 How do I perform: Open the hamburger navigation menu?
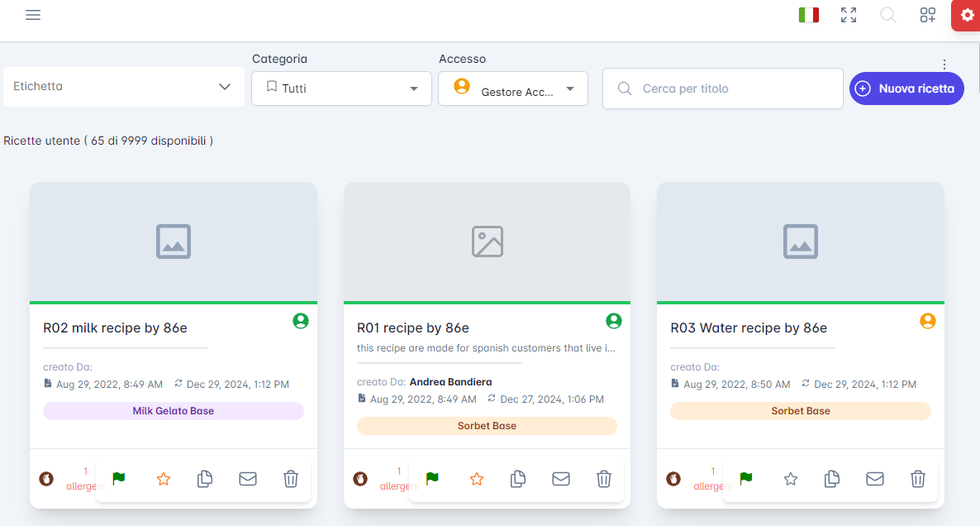[x=33, y=15]
